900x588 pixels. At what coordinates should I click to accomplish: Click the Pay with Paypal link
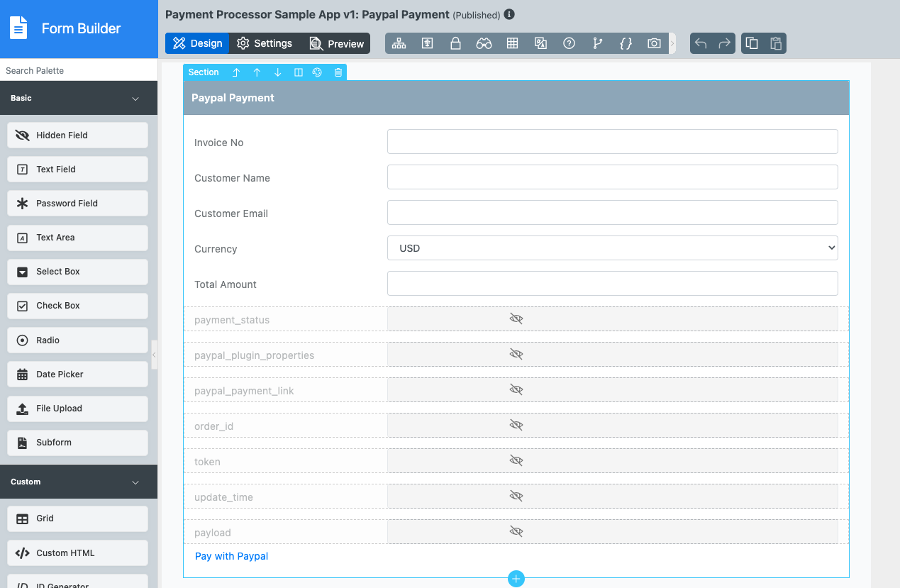coord(231,556)
